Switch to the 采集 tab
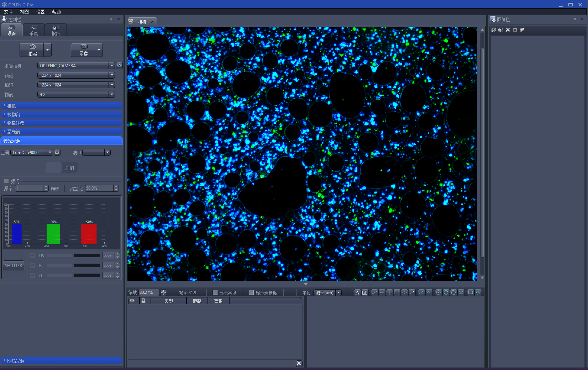Image resolution: width=588 pixels, height=370 pixels. tap(33, 31)
